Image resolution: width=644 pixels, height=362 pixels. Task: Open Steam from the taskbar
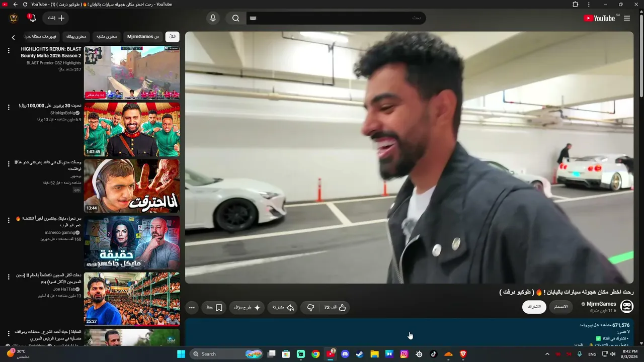coord(360,354)
